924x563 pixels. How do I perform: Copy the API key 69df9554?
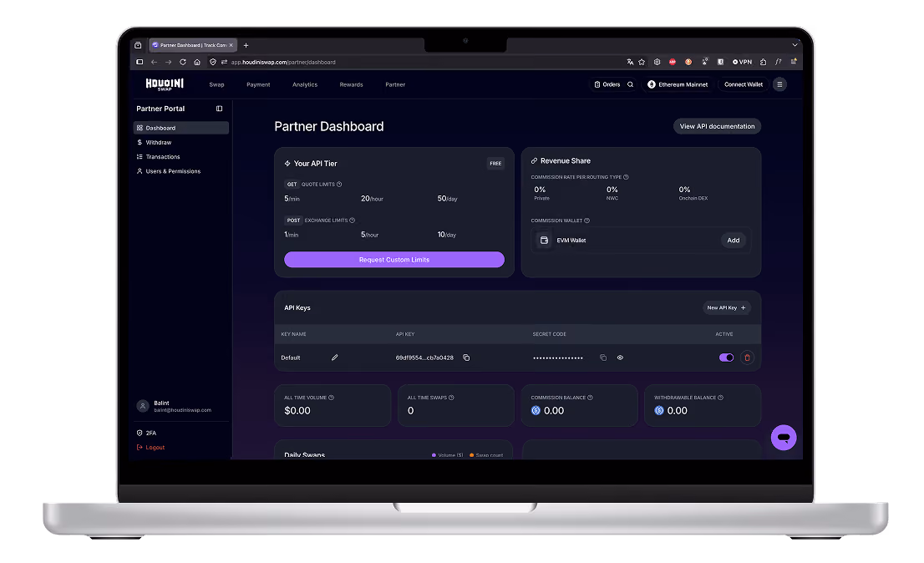click(x=466, y=358)
